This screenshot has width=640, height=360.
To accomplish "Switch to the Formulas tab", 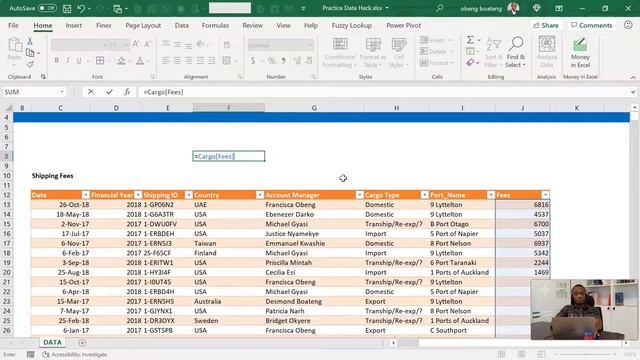I will [x=215, y=25].
